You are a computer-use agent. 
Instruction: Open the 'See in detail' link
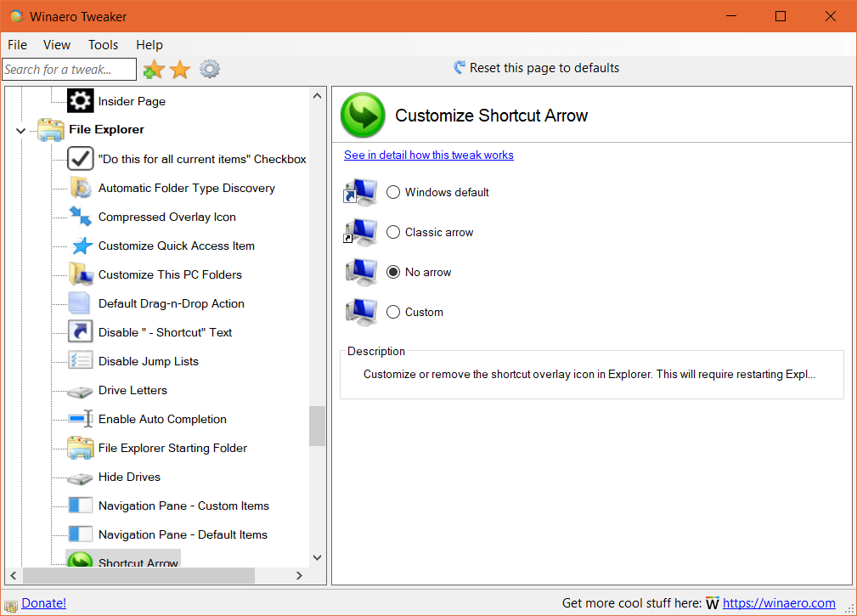point(429,155)
